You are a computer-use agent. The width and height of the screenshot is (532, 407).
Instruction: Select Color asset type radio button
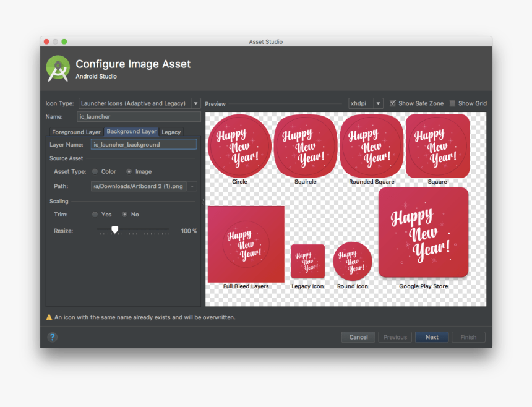click(x=95, y=171)
